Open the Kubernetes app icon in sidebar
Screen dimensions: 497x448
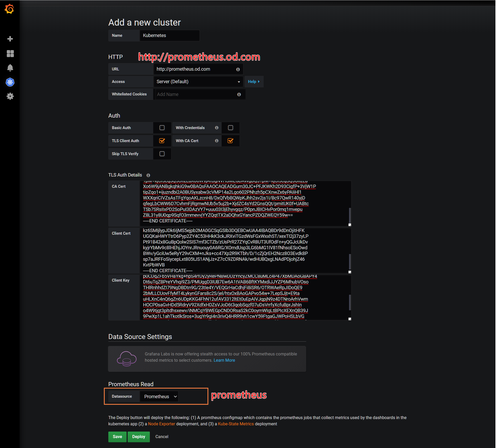coord(10,82)
